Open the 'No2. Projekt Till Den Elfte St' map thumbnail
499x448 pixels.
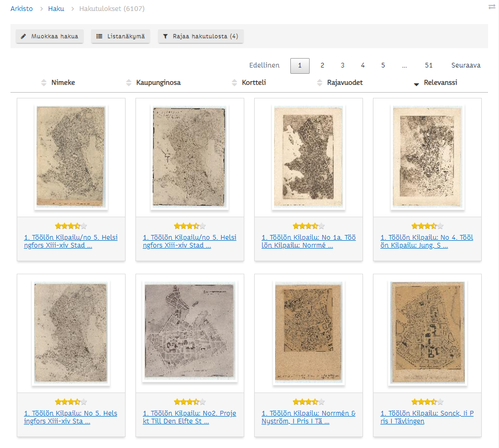tap(190, 333)
